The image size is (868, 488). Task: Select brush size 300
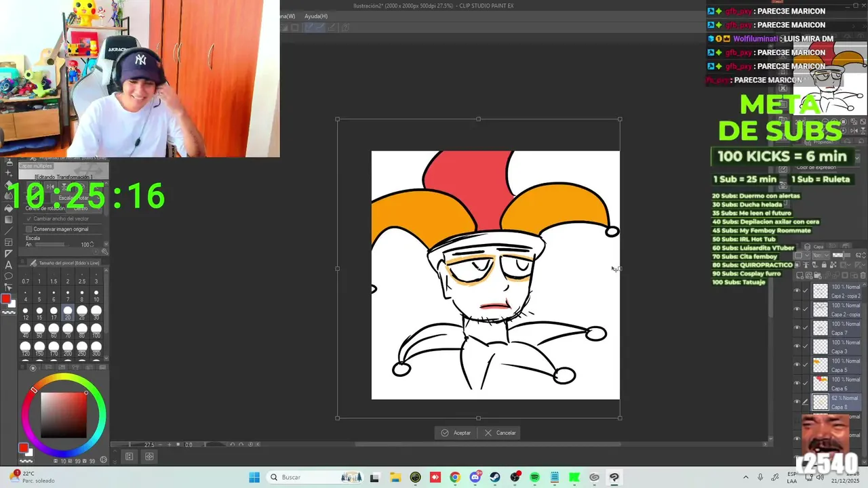(x=96, y=350)
